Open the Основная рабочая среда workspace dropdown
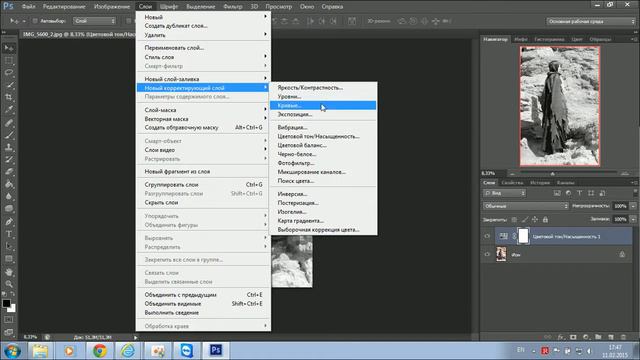The height and width of the screenshot is (360, 640). click(591, 21)
